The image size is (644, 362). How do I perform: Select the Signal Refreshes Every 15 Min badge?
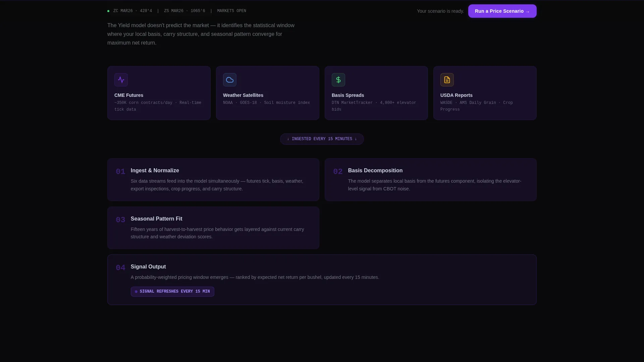coord(172,292)
